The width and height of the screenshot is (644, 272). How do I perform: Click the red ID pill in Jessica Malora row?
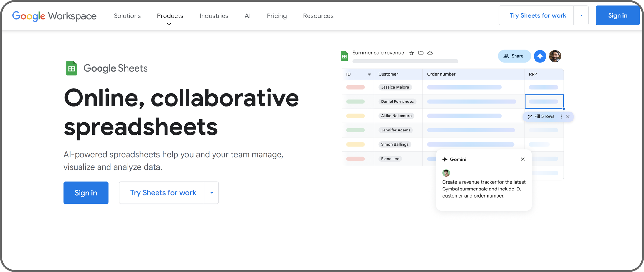coord(355,87)
